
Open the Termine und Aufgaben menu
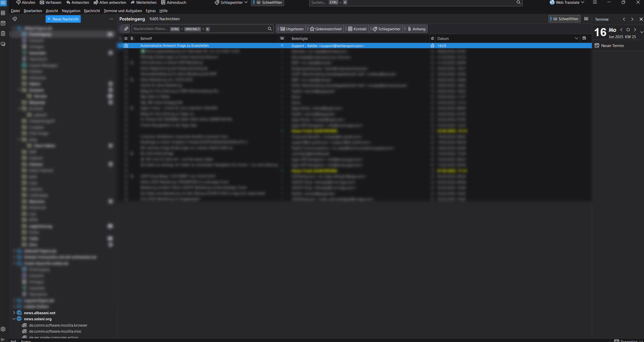point(123,11)
